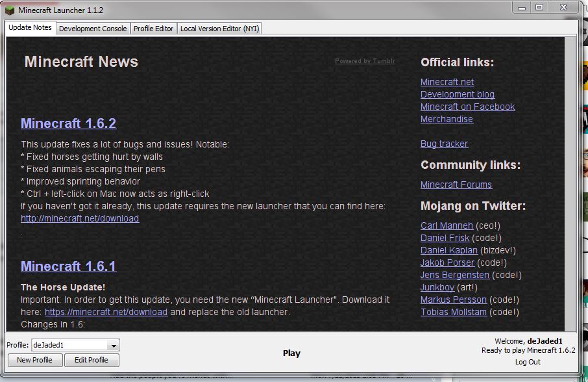The width and height of the screenshot is (588, 382).
Task: Close the Minecraft Launcher window
Action: click(563, 7)
